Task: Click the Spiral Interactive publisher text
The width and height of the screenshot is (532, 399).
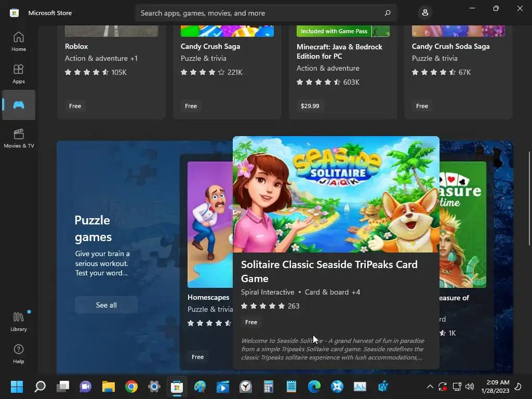Action: [x=268, y=292]
